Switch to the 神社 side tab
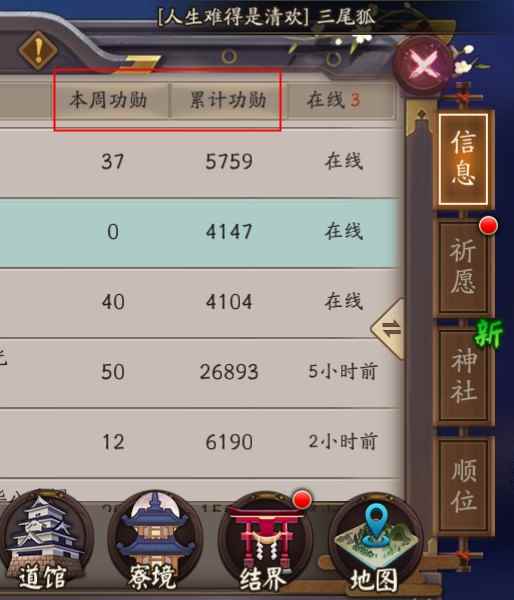 [463, 376]
